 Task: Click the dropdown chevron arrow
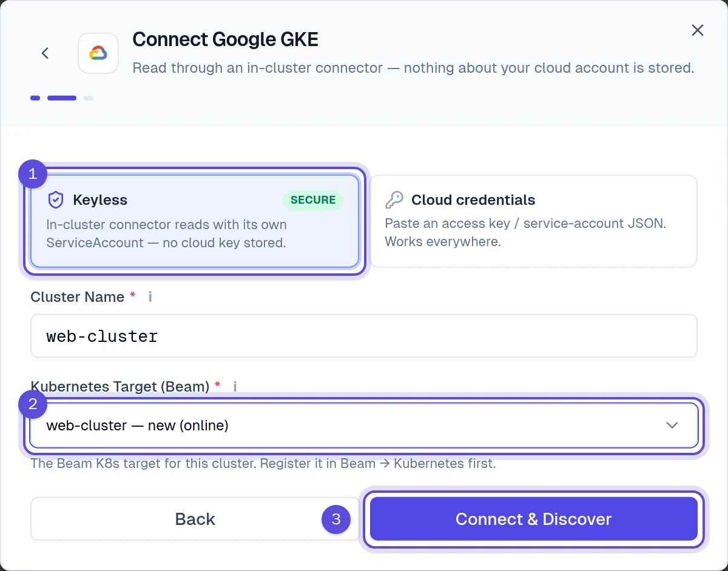[672, 426]
